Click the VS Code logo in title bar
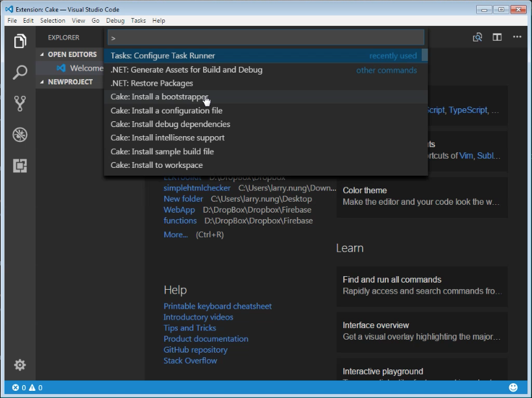This screenshot has height=398, width=532. [9, 9]
